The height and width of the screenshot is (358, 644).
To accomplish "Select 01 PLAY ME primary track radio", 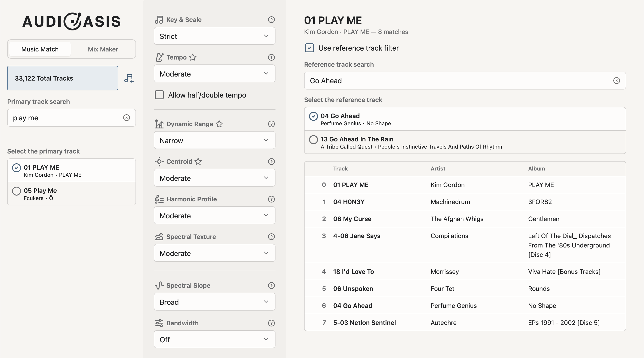I will point(17,168).
